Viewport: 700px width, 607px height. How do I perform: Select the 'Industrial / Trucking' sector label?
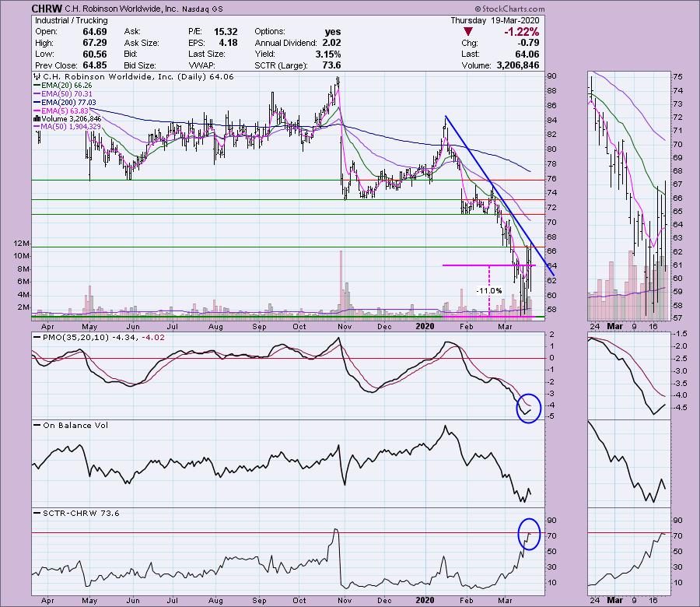pyautogui.click(x=72, y=20)
